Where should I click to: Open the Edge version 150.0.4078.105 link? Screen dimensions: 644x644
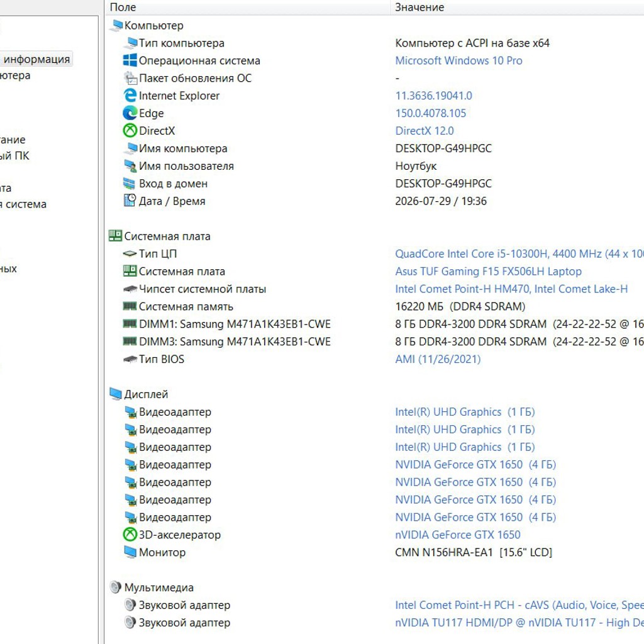[431, 113]
